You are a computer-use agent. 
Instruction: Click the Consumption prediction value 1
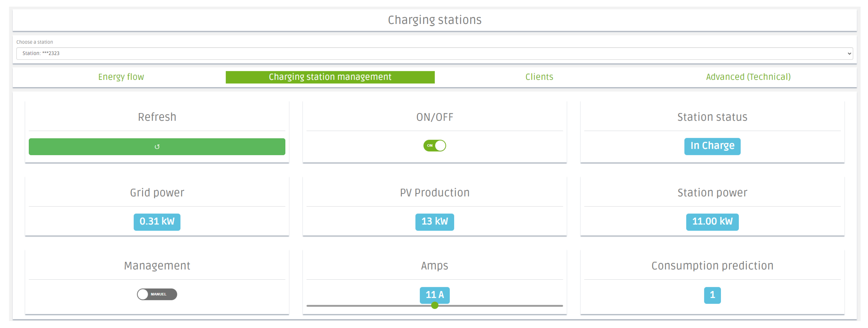coord(712,295)
